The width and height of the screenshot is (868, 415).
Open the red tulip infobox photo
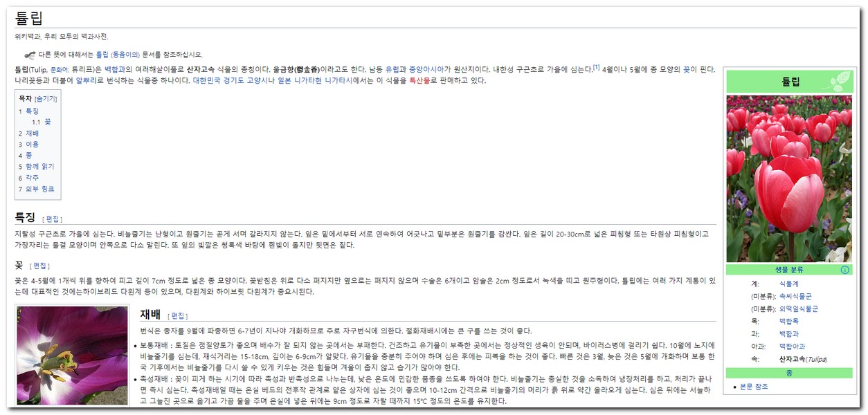coord(789,178)
